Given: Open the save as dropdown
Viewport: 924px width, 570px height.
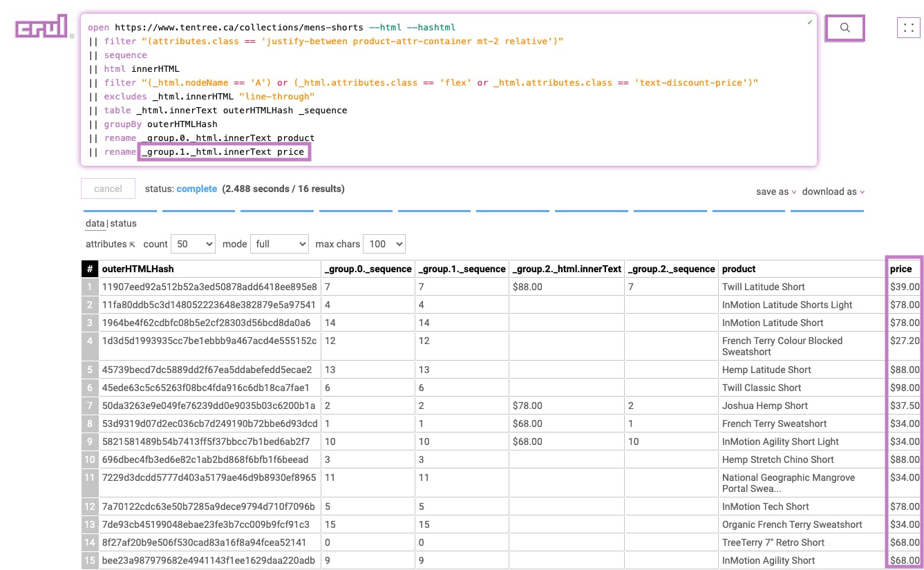Looking at the screenshot, I should pyautogui.click(x=776, y=191).
